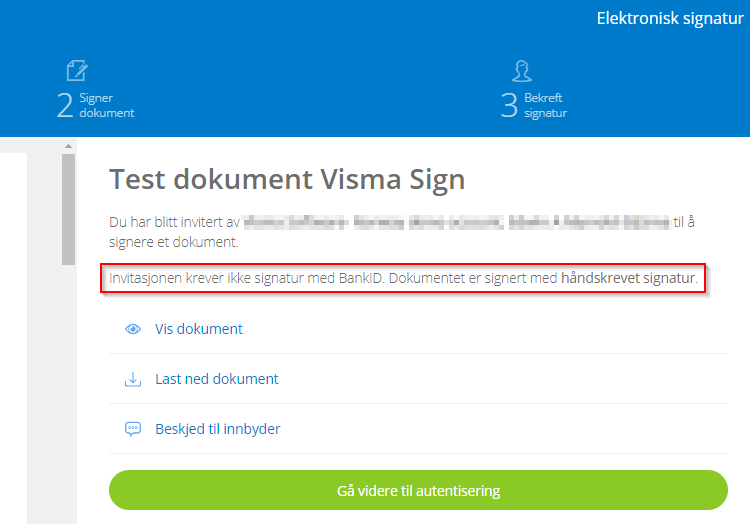Click the scrollbar up arrow
This screenshot has width=750, height=524.
pos(68,146)
